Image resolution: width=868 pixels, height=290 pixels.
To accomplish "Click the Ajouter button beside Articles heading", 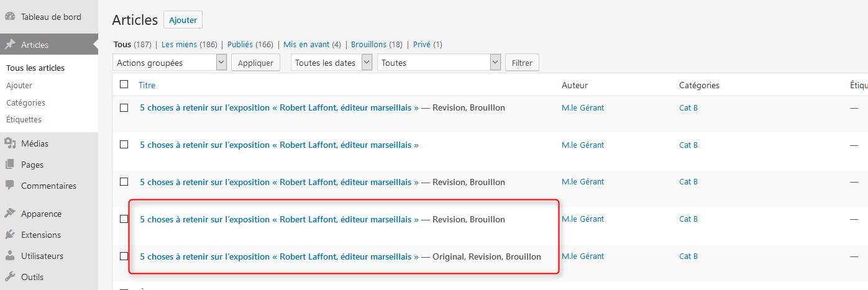I will pyautogui.click(x=183, y=20).
